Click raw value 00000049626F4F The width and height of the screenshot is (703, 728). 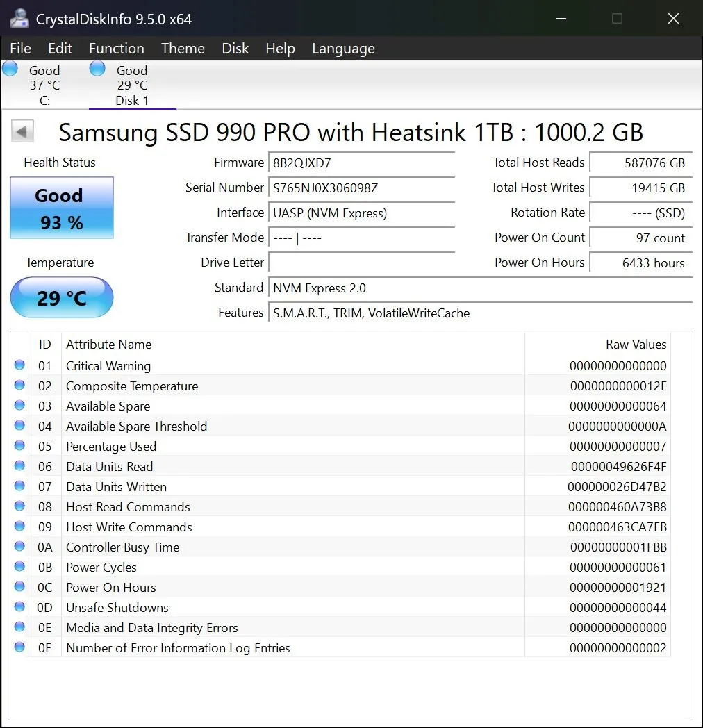(618, 467)
